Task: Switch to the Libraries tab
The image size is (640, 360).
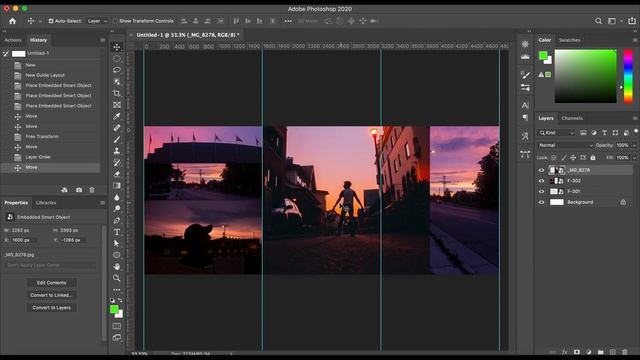Action: click(x=46, y=203)
